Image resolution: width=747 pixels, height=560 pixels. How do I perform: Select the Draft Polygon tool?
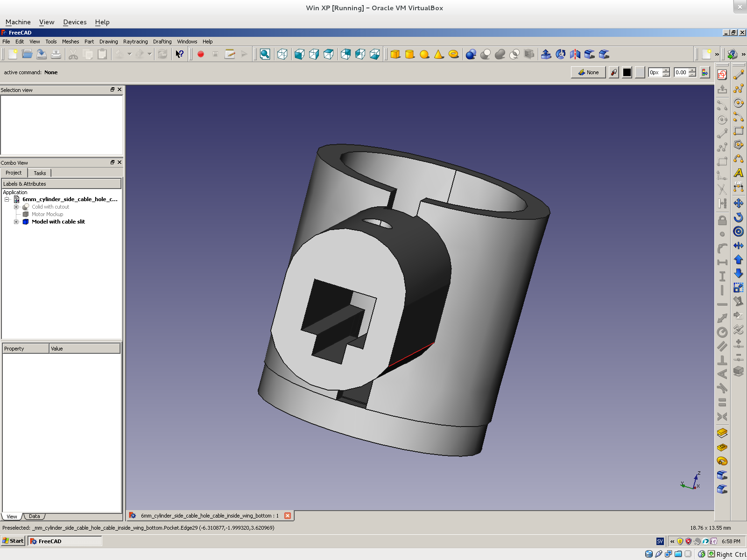tap(739, 145)
